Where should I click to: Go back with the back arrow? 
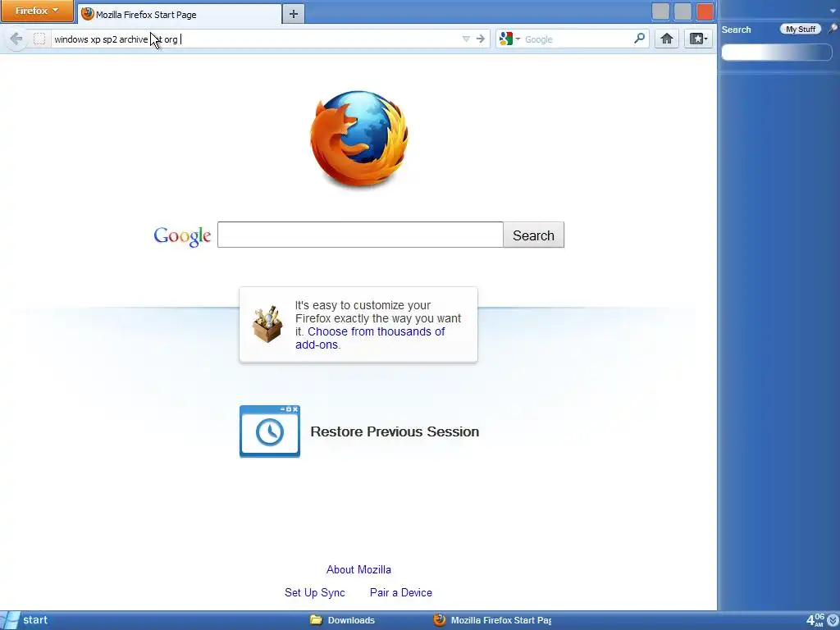point(16,39)
